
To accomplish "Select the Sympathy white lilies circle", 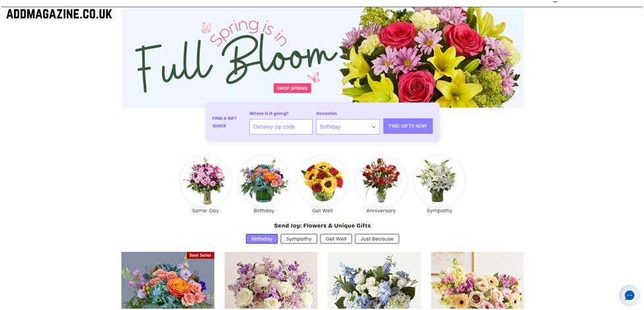I will coord(439,180).
